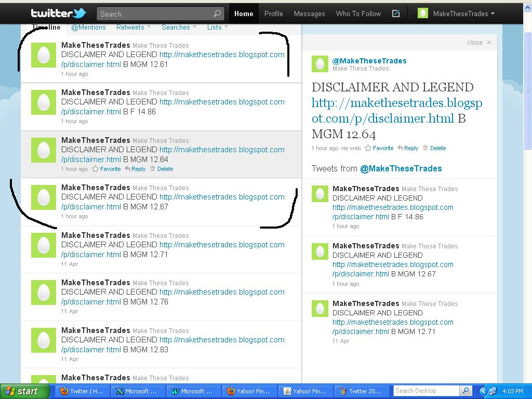
Task: Click the large avatar in the details pane header
Action: click(x=320, y=64)
